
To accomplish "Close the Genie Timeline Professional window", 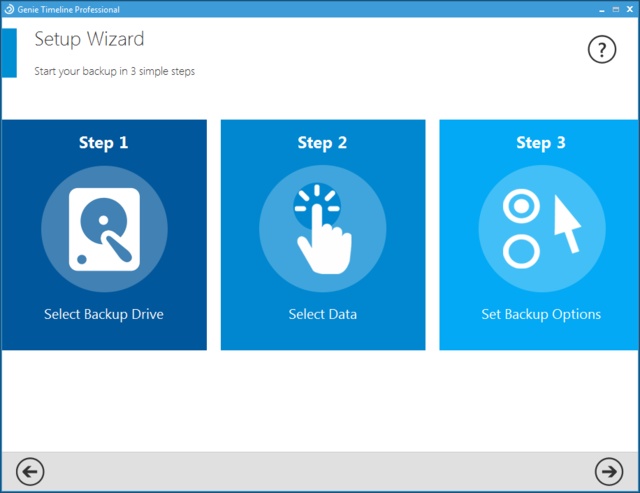I will pyautogui.click(x=629, y=9).
